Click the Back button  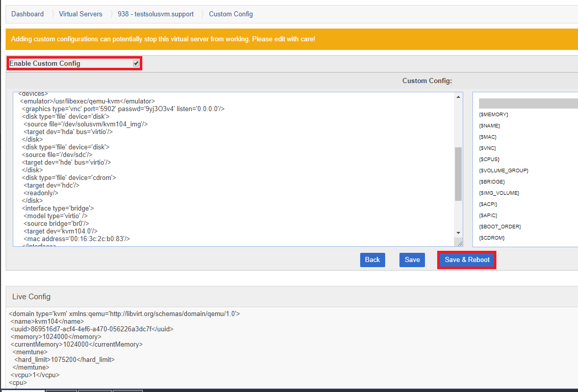(x=372, y=260)
